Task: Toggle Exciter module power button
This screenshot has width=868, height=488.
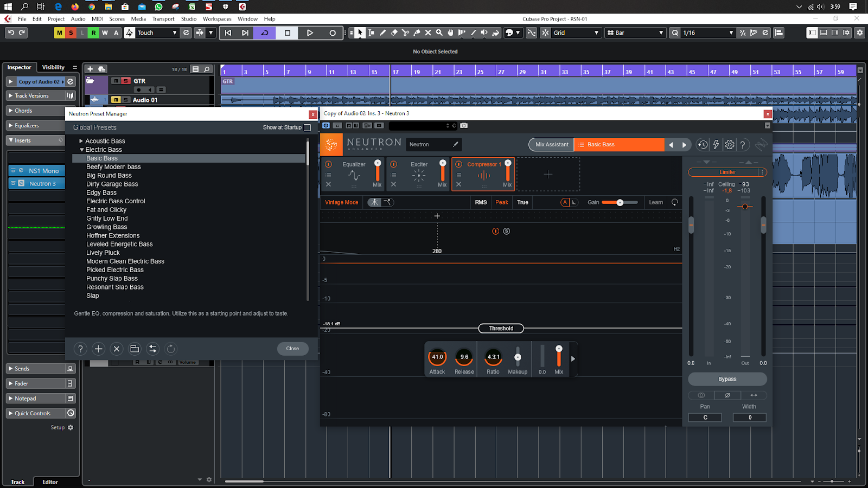Action: [x=393, y=164]
